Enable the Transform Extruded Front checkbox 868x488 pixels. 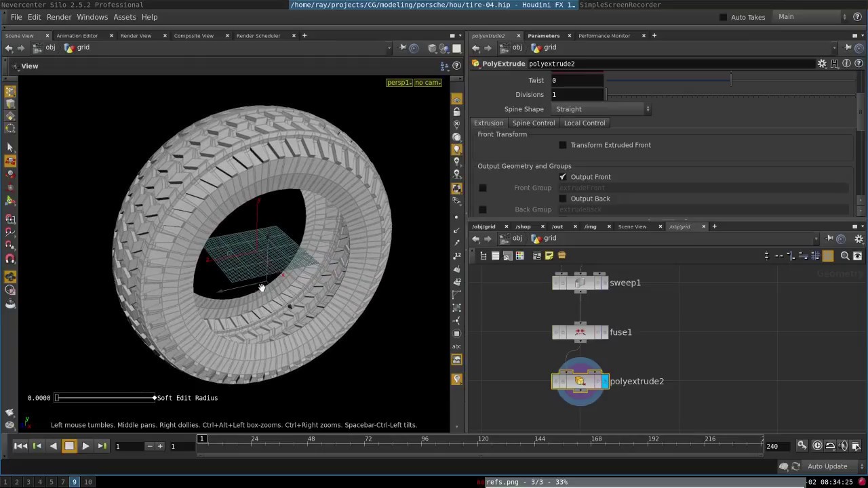[563, 144]
